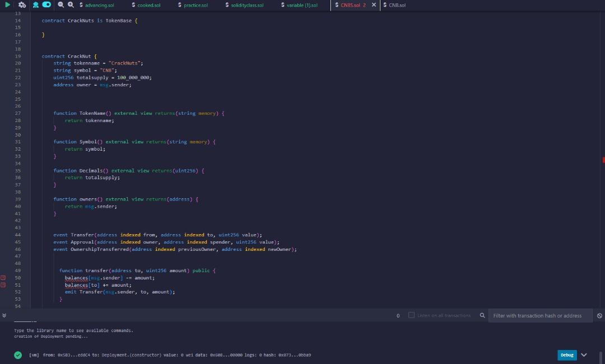Select the CNBS.sol tab
Viewport: 605px width, 364px height.
(x=350, y=5)
